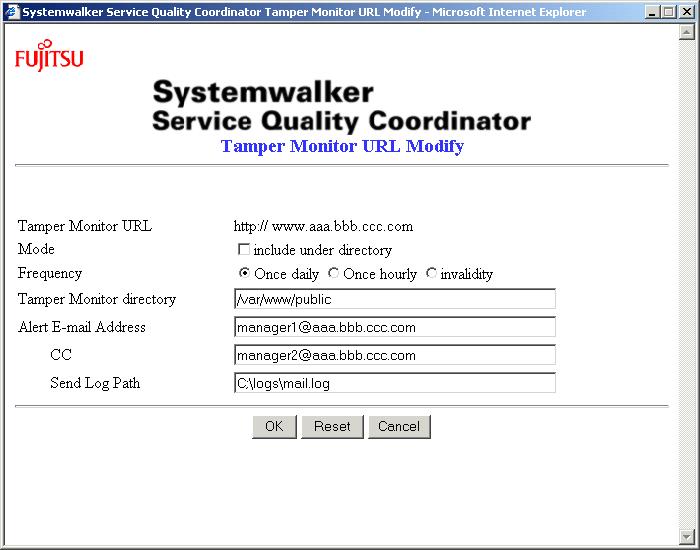Cancel the URL modification
This screenshot has width=700, height=550.
[399, 426]
